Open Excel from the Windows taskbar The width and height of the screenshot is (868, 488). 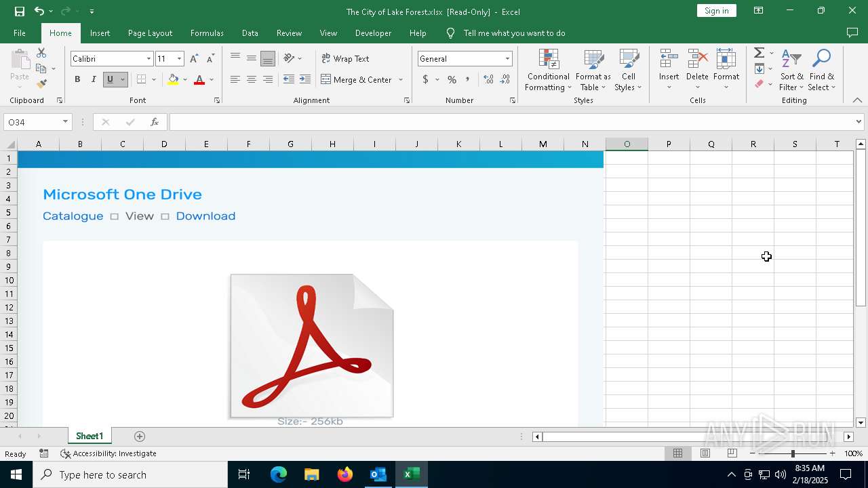tap(411, 474)
